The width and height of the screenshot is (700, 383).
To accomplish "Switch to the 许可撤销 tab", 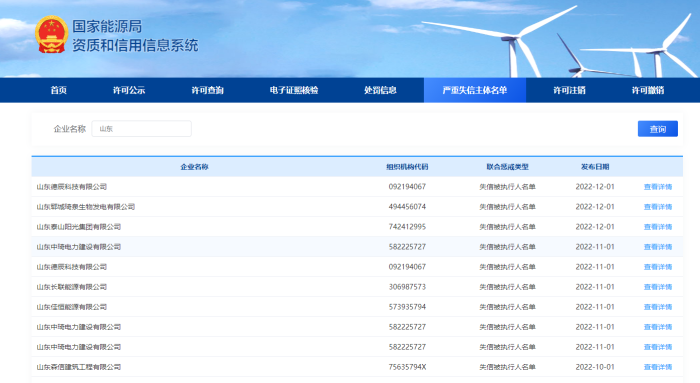I will click(x=648, y=90).
